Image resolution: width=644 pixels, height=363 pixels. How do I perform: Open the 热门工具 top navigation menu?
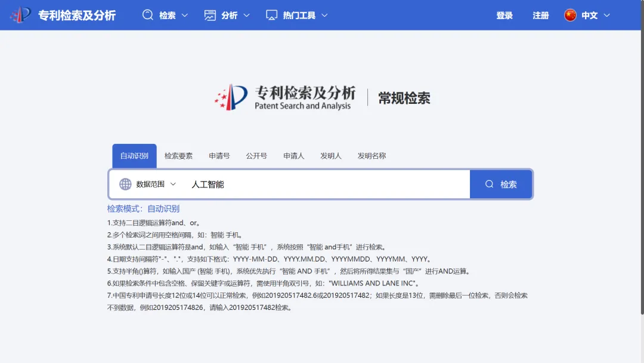[x=297, y=15]
